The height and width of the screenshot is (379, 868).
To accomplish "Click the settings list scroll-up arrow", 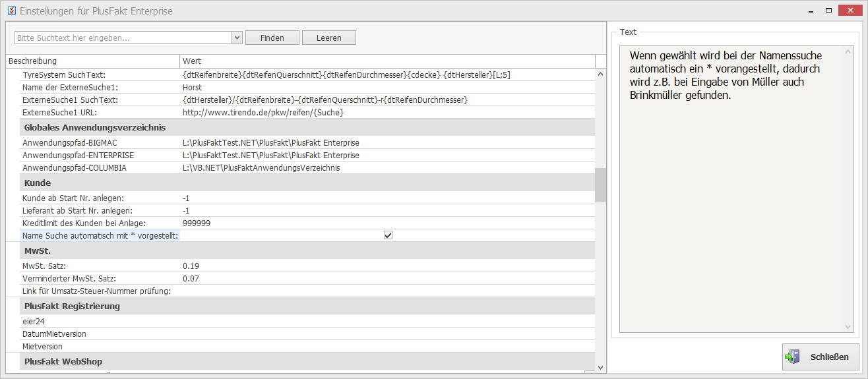I will point(601,74).
